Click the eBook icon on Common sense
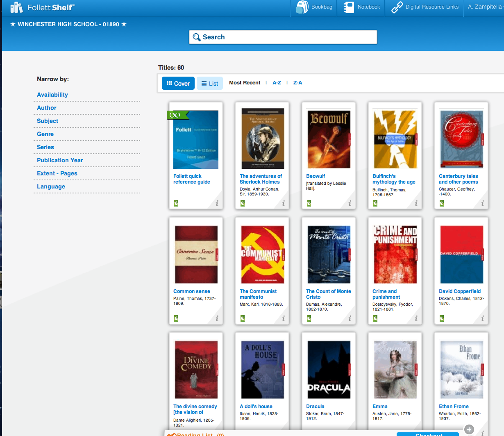The height and width of the screenshot is (436, 504). 176,318
